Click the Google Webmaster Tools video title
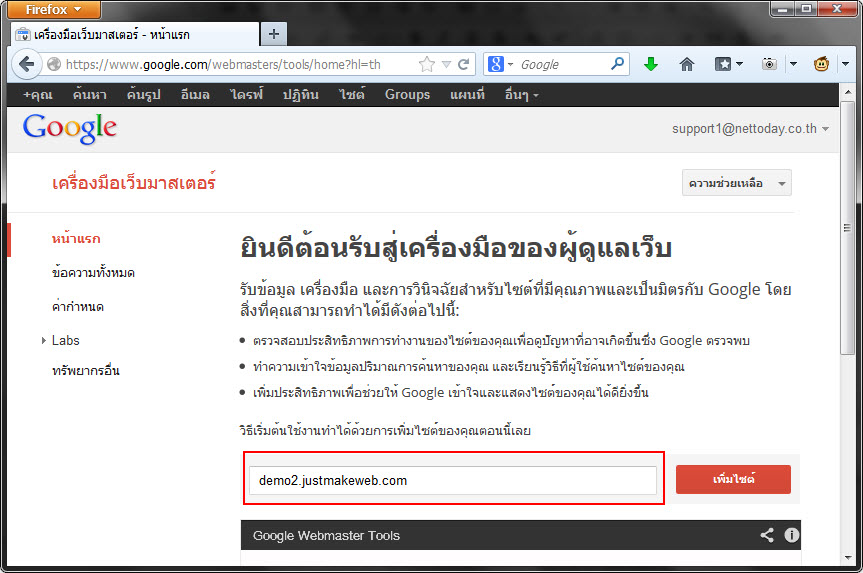Screen dimensions: 863x573 tap(326, 536)
